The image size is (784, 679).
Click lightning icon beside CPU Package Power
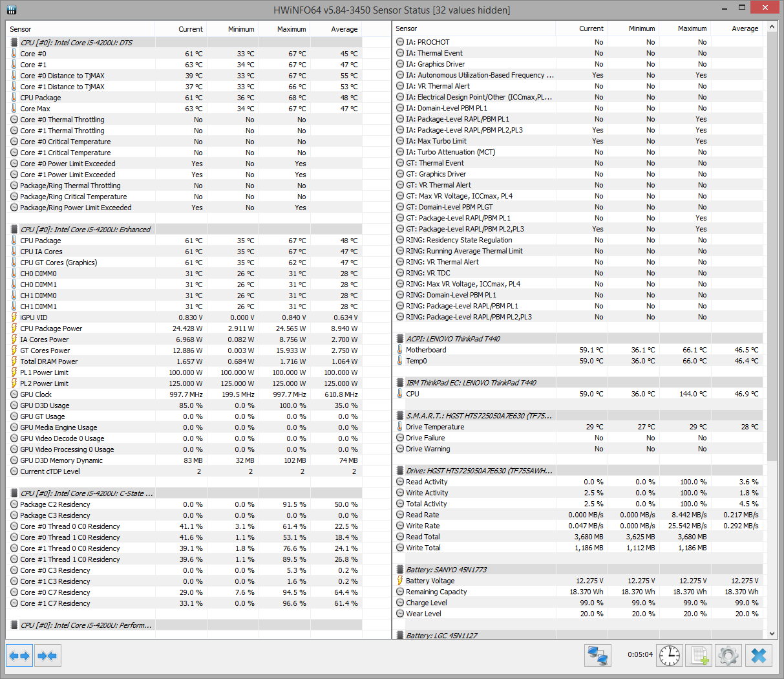(x=14, y=329)
